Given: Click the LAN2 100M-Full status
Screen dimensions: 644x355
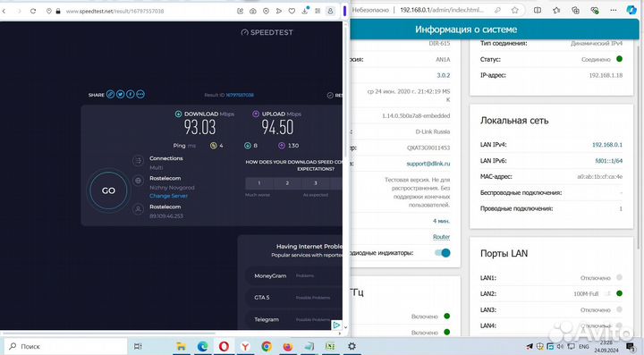Looking at the screenshot, I should (586, 294).
